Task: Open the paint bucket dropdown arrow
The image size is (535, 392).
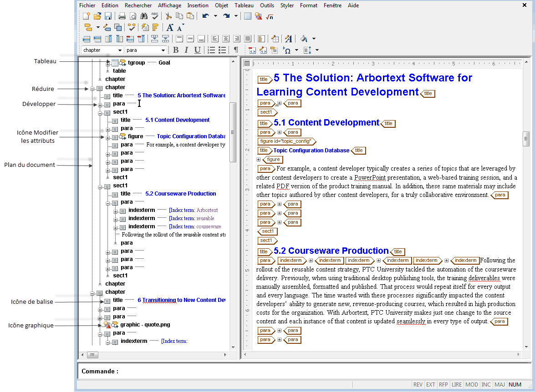Action: [314, 39]
